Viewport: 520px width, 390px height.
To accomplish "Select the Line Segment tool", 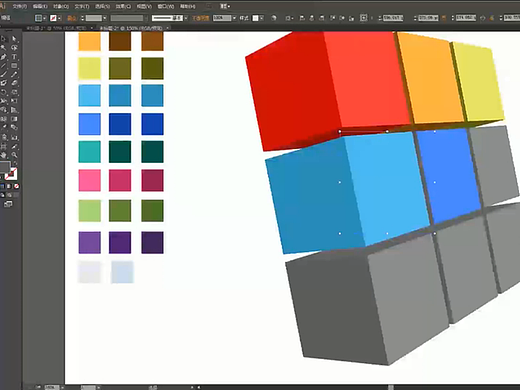I will [x=4, y=66].
